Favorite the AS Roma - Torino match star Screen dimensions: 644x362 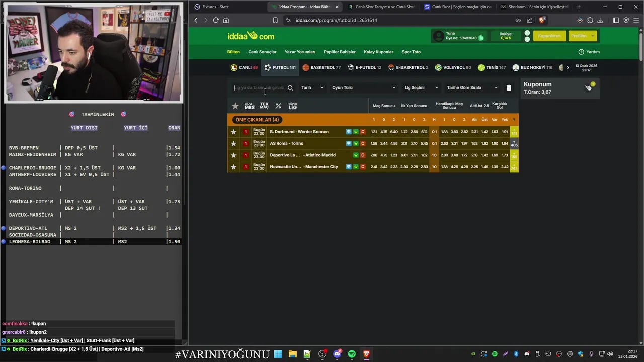tap(233, 144)
